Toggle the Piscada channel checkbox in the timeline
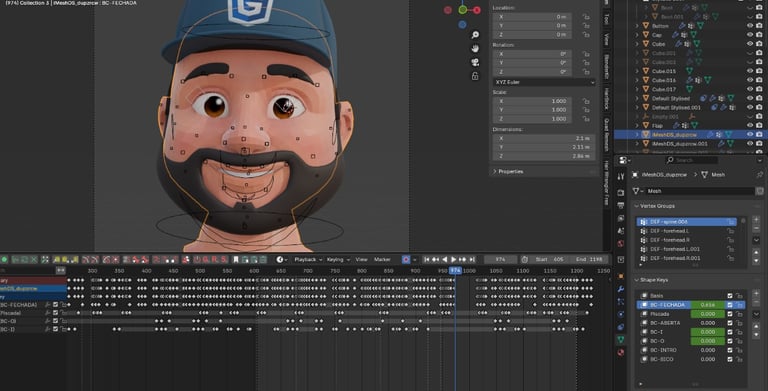The image size is (768, 391). click(x=55, y=313)
